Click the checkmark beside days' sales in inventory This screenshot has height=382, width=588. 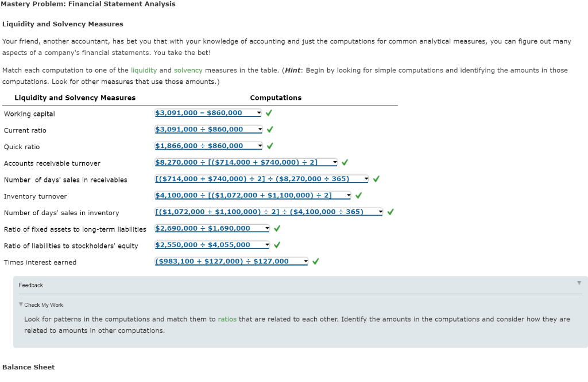click(x=389, y=211)
